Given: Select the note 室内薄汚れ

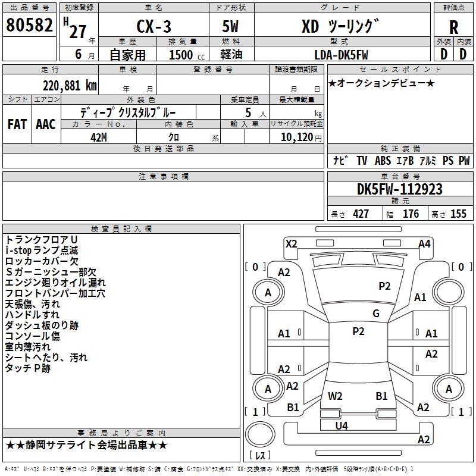Looking at the screenshot, I should click(x=28, y=347).
